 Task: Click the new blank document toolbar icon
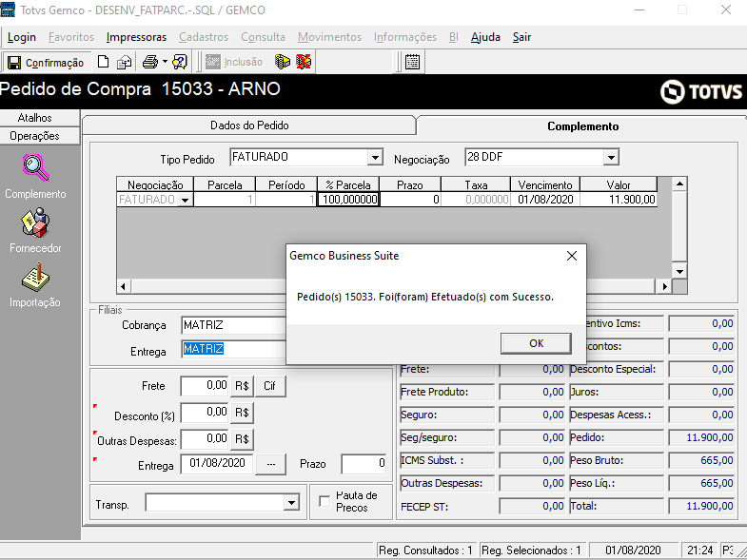[103, 62]
